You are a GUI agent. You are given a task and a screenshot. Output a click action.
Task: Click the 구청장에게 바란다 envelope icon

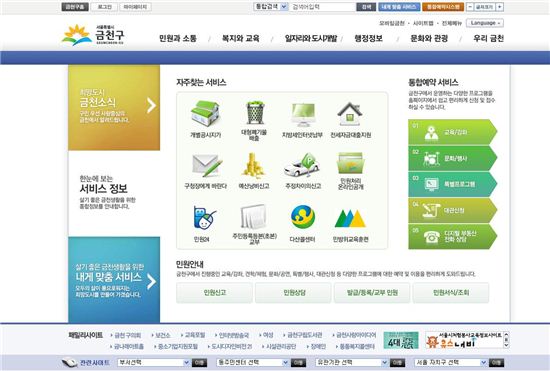(207, 166)
